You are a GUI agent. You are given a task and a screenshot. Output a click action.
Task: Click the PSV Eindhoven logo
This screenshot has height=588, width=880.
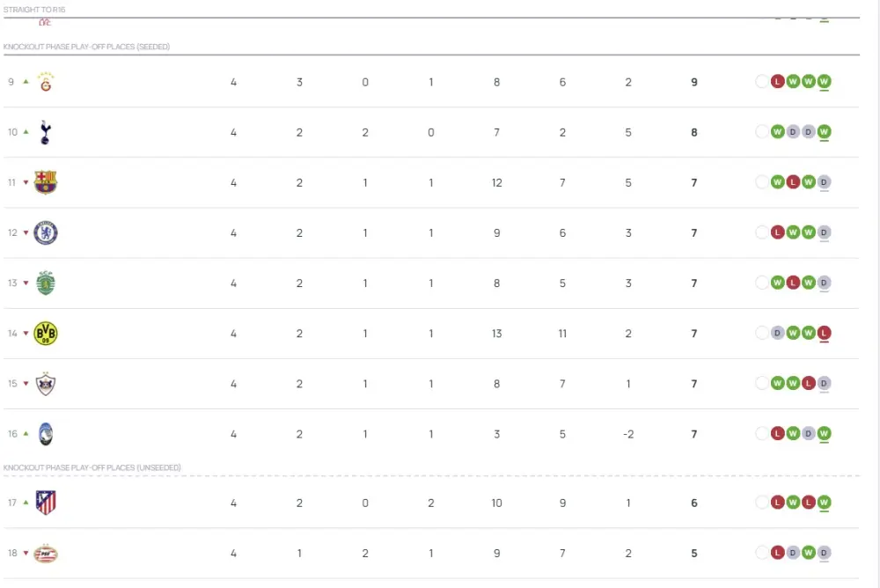[46, 554]
